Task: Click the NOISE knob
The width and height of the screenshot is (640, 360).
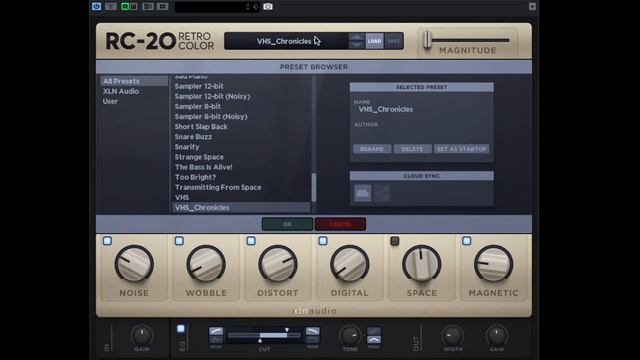Action: 134,264
